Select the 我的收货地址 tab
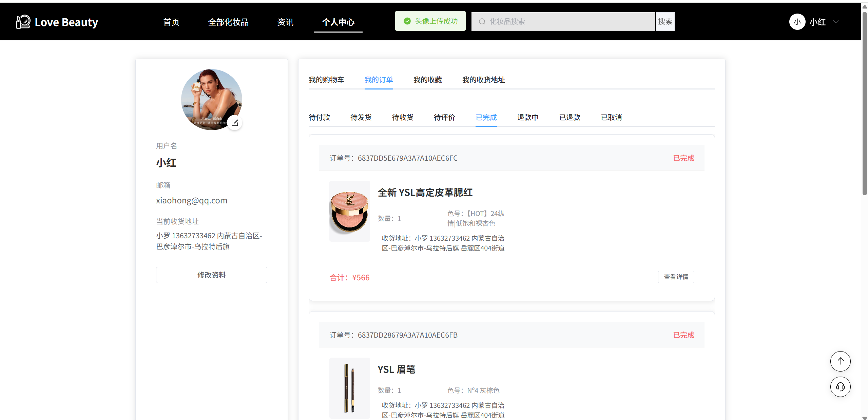Screen dimensions: 868x420 tap(483, 80)
